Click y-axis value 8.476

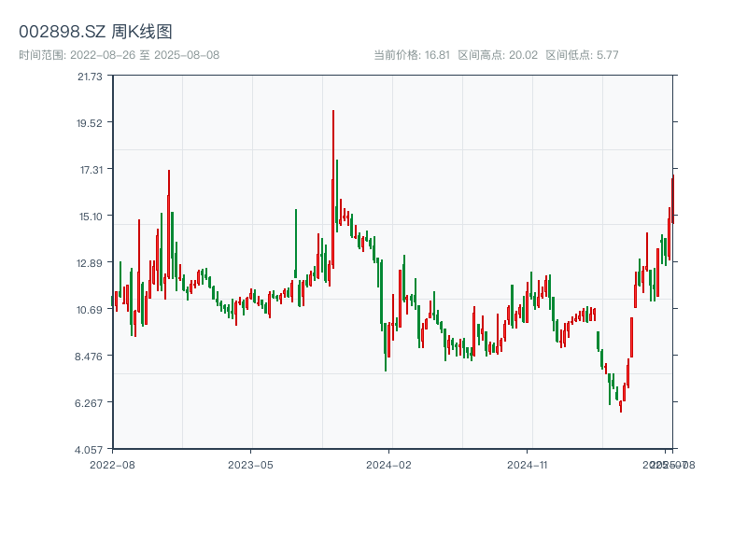[x=89, y=357]
